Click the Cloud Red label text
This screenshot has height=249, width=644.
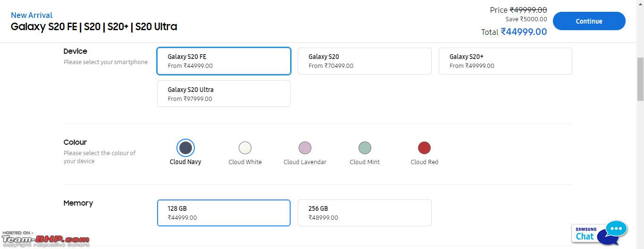pos(424,162)
